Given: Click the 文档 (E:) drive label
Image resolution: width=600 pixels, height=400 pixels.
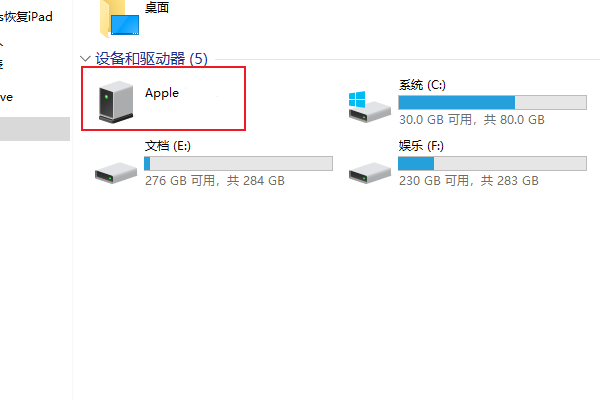Looking at the screenshot, I should 168,146.
